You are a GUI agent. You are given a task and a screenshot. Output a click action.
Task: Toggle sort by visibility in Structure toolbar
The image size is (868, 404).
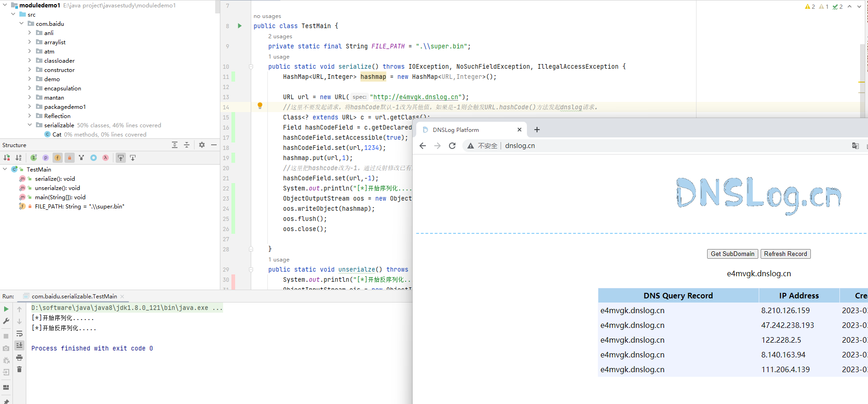tap(7, 158)
